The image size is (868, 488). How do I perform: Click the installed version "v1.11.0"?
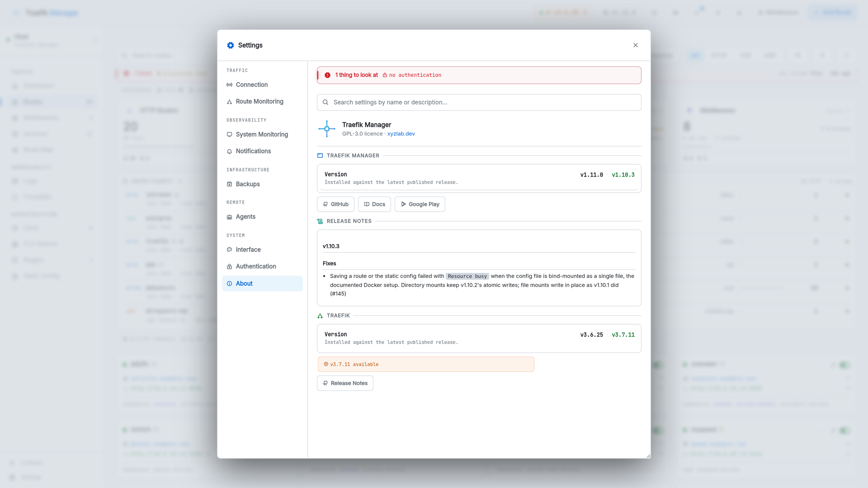pos(591,175)
